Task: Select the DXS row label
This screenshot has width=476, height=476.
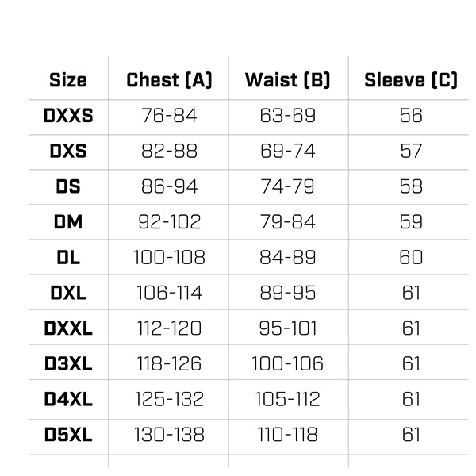Action: [68, 152]
